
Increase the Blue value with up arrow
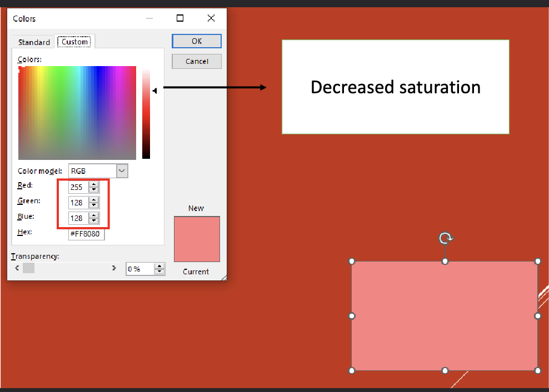pyautogui.click(x=93, y=215)
